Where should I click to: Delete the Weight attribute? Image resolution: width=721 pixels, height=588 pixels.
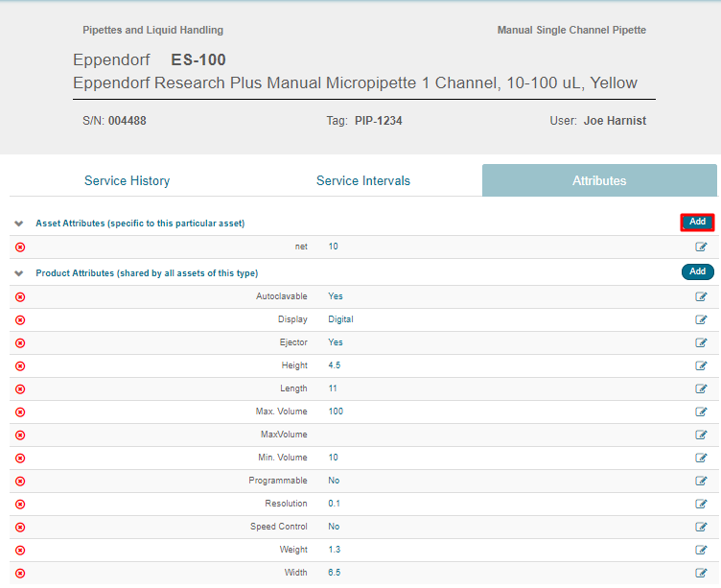pyautogui.click(x=20, y=550)
